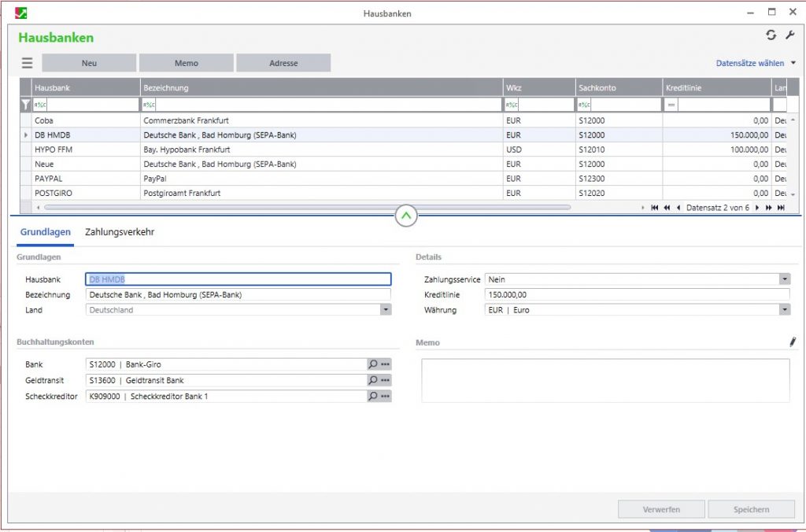Image resolution: width=806 pixels, height=532 pixels.
Task: Jump to the last record navigation icon
Action: pyautogui.click(x=781, y=208)
